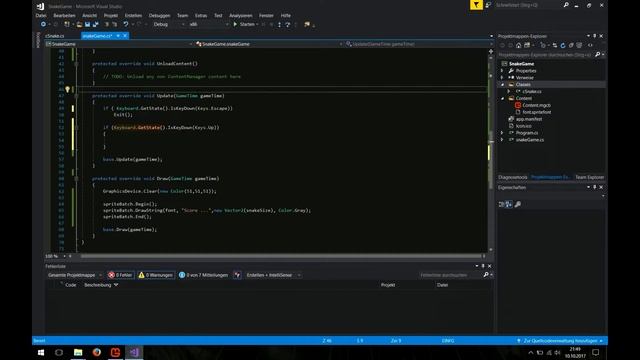Click the Undo toolbar icon
This screenshot has height=360, width=640.
pyautogui.click(x=126, y=24)
